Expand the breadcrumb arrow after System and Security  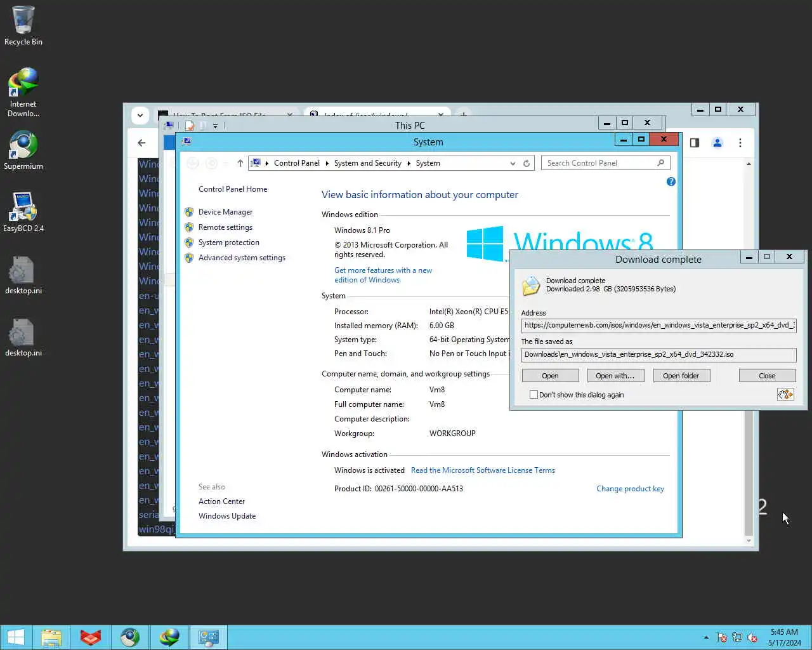click(409, 163)
